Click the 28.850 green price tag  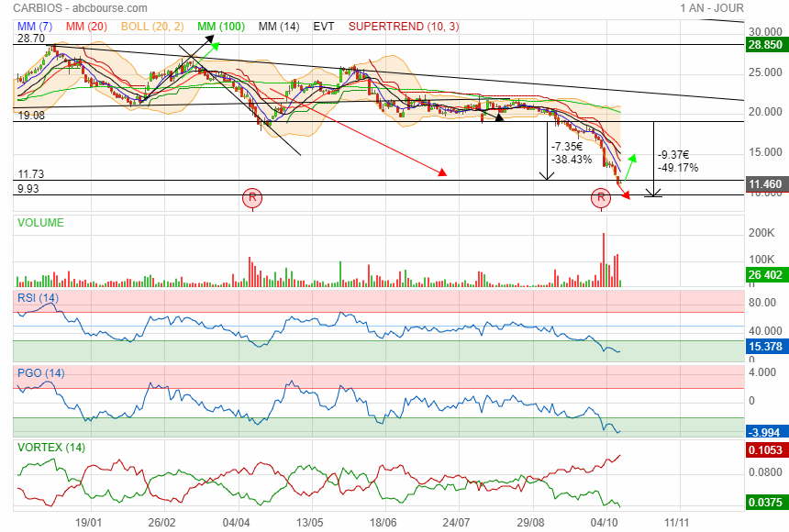click(x=765, y=45)
